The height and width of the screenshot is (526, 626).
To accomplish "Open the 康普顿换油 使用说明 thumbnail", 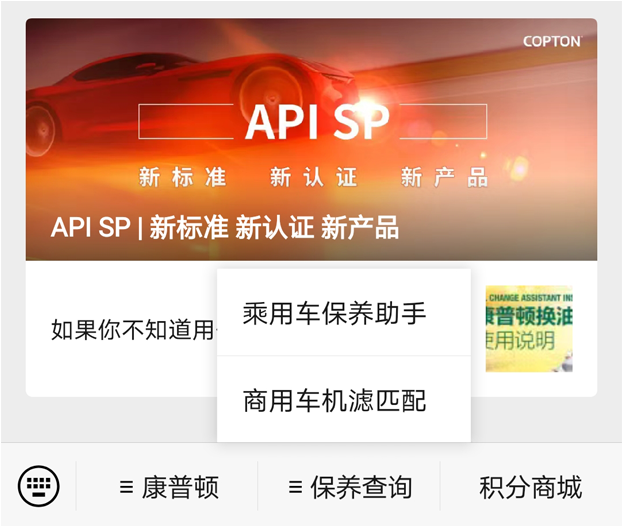I will (529, 328).
